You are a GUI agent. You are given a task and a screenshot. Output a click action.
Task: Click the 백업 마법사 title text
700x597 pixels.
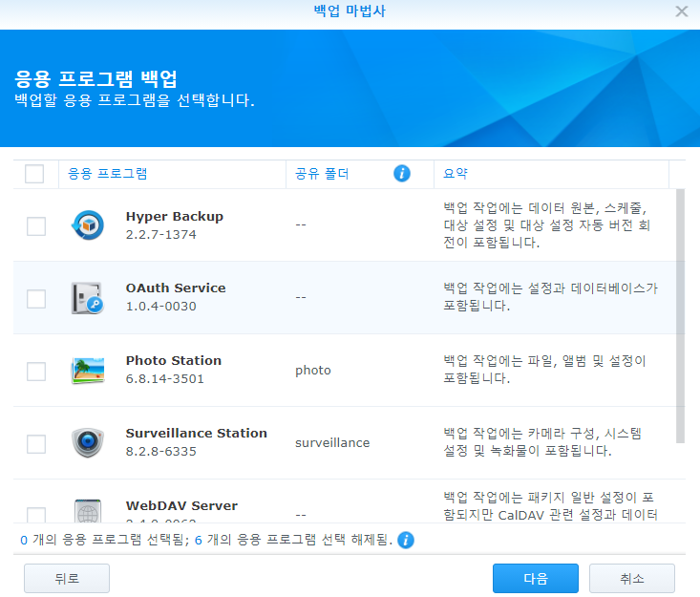coord(350,11)
